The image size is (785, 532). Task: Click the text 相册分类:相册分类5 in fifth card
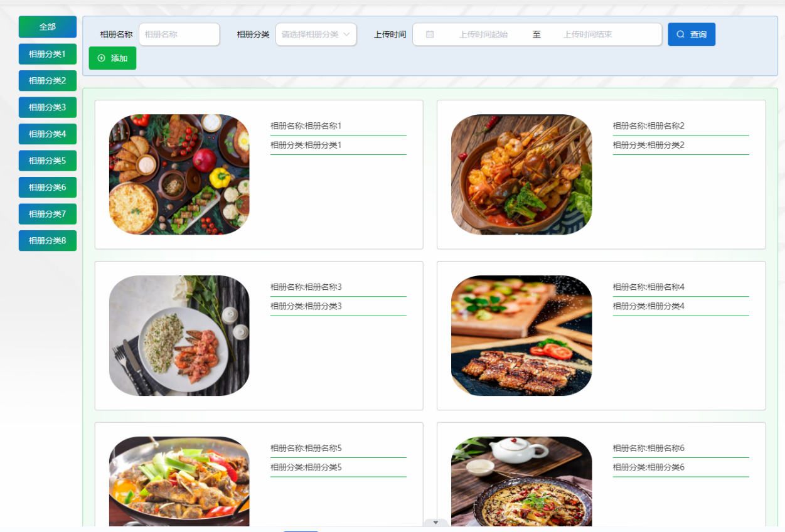pos(306,467)
